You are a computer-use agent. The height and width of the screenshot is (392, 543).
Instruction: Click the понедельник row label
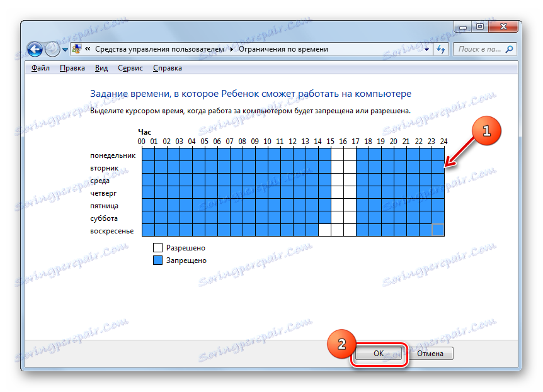tap(113, 155)
